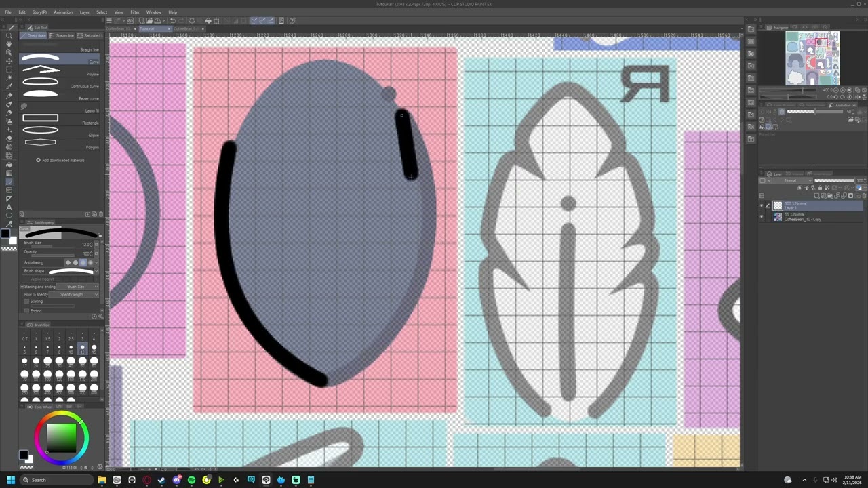
Task: Select the Balloon tool
Action: [x=9, y=216]
